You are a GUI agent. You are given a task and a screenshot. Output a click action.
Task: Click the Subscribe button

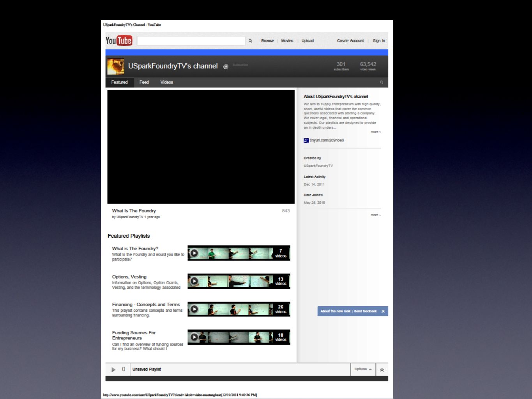[x=240, y=65]
